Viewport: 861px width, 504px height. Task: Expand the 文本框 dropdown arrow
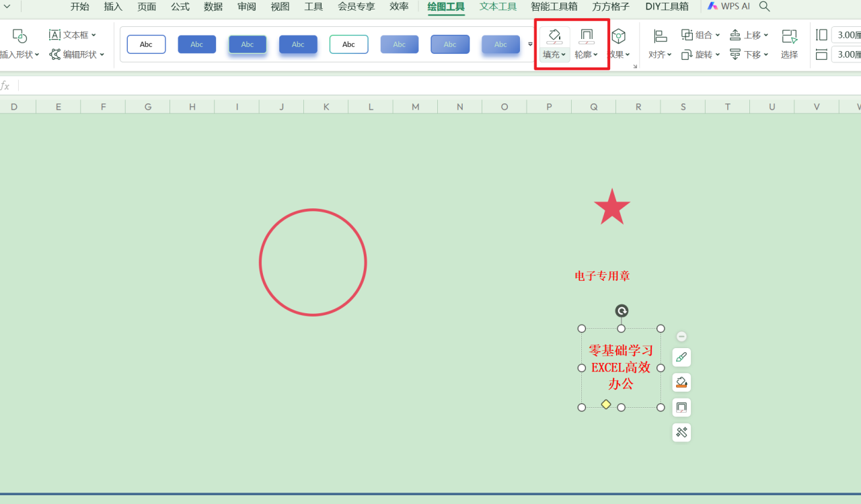[x=93, y=35]
